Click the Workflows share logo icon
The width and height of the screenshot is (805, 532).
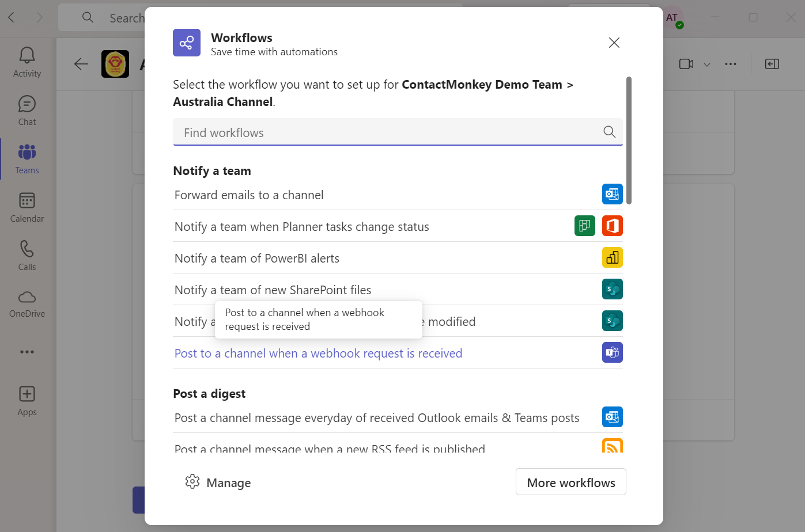(187, 43)
